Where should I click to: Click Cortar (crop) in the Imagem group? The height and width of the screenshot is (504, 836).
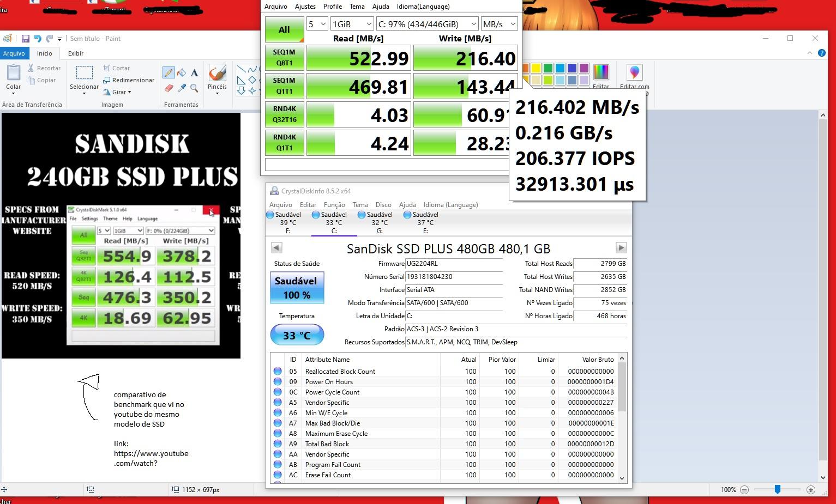pos(116,68)
